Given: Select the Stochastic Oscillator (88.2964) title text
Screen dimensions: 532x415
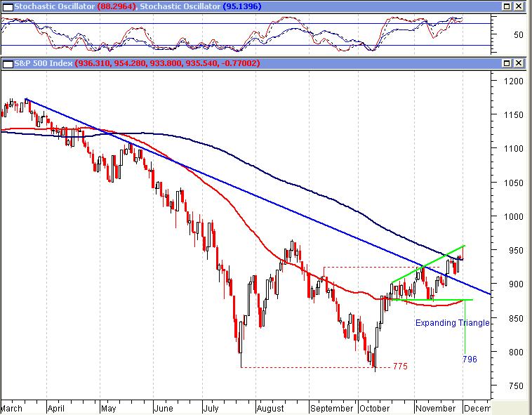Looking at the screenshot, I should coord(77,6).
